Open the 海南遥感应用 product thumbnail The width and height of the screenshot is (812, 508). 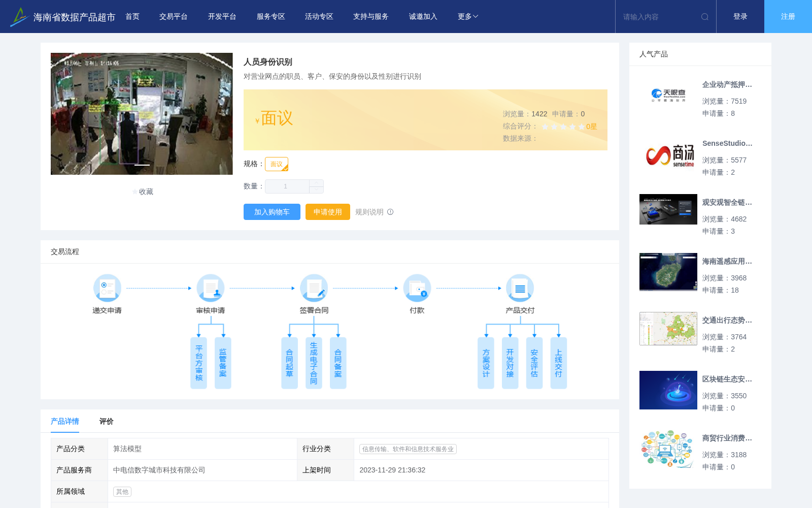668,272
